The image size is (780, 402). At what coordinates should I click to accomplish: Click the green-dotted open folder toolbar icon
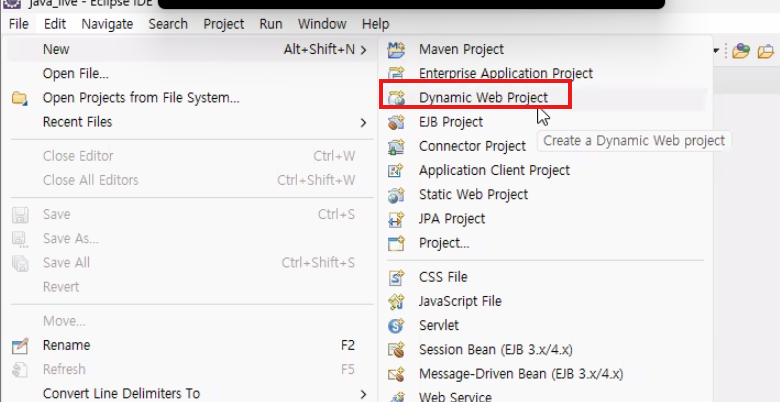coord(741,51)
